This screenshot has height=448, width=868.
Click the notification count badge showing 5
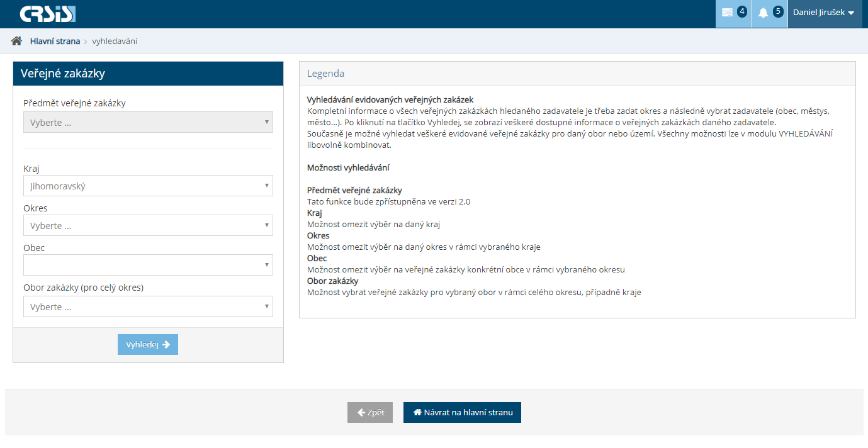[778, 12]
